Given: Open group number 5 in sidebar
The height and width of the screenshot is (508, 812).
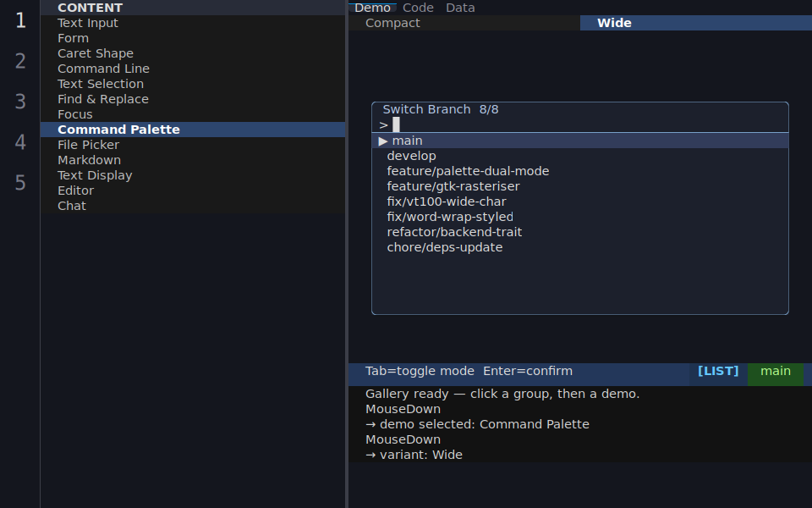Looking at the screenshot, I should pyautogui.click(x=20, y=183).
